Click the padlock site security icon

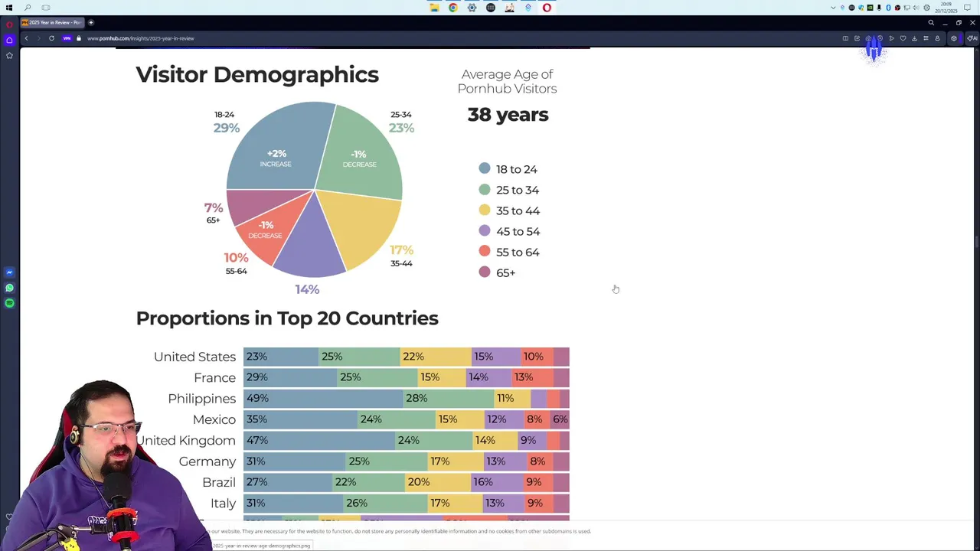(78, 38)
